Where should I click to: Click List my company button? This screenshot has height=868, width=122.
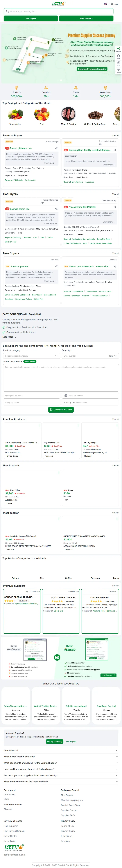coord(55,742)
